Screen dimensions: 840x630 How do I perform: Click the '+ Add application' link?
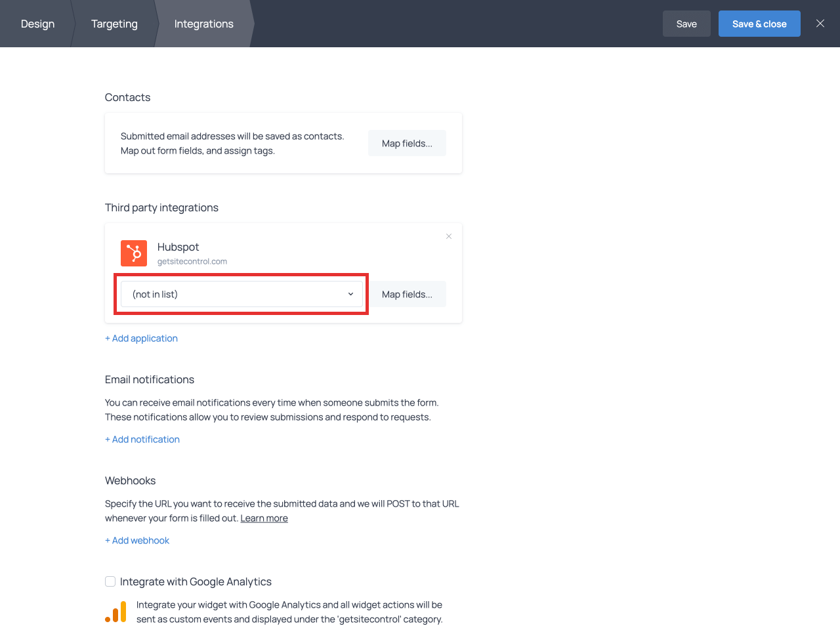(x=141, y=339)
